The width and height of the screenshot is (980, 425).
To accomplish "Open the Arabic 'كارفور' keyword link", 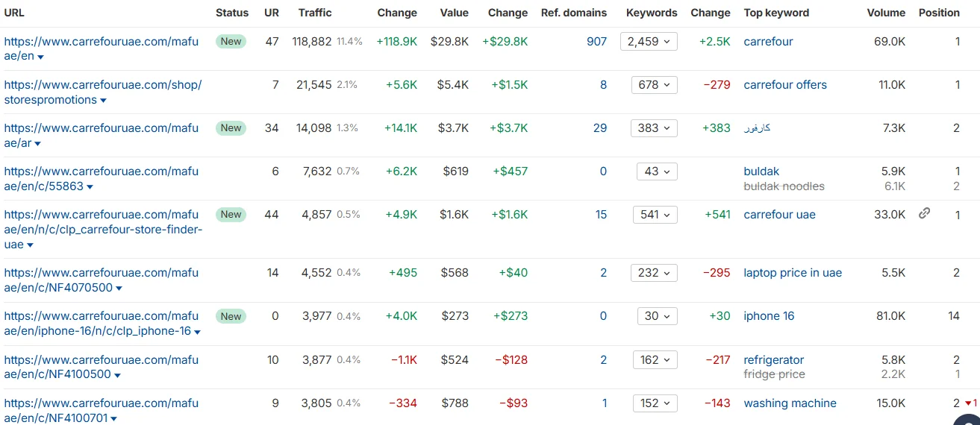I will (x=757, y=128).
